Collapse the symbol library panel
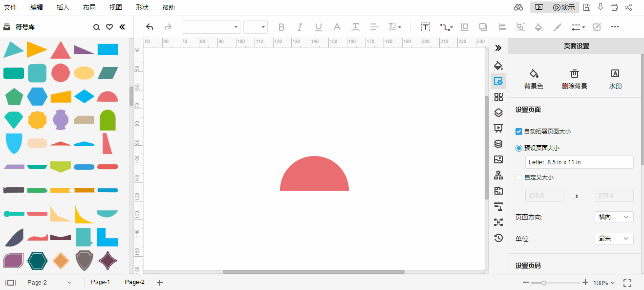644x290 pixels. (122, 27)
